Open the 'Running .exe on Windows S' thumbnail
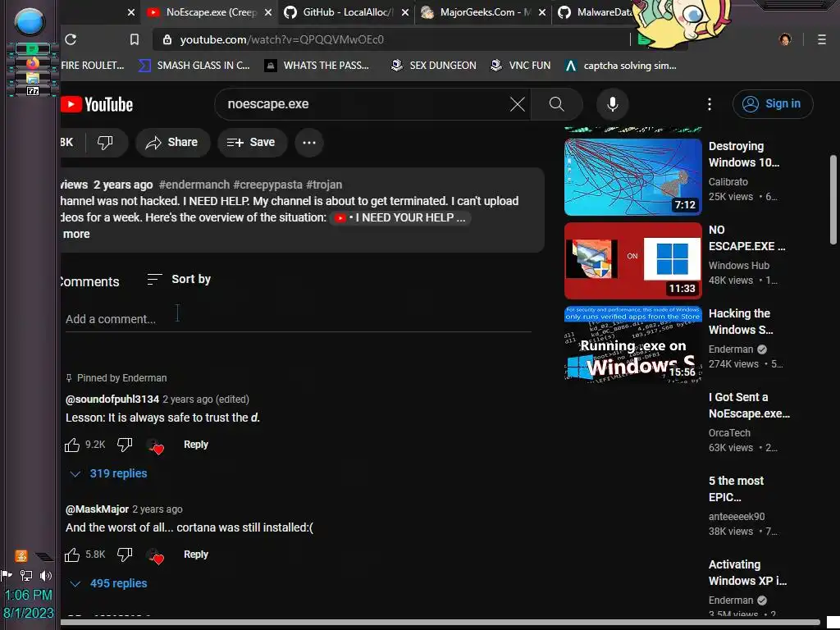The width and height of the screenshot is (840, 630). pos(632,345)
